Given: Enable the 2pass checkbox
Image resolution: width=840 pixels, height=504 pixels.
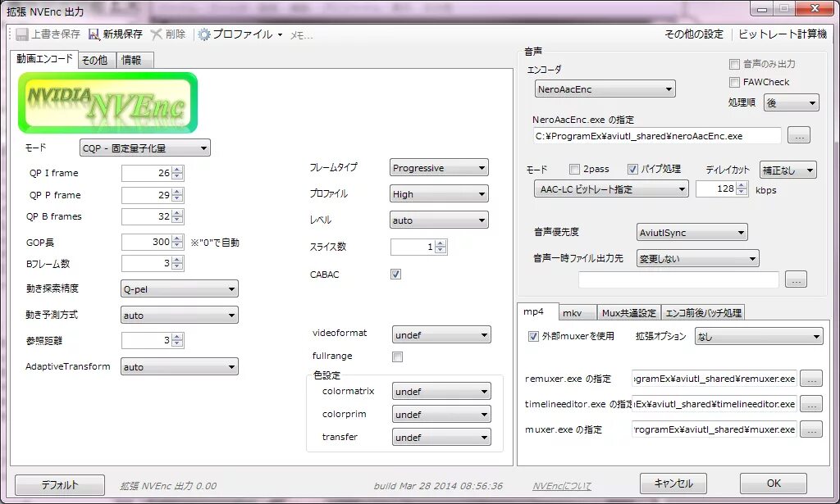Looking at the screenshot, I should [574, 169].
